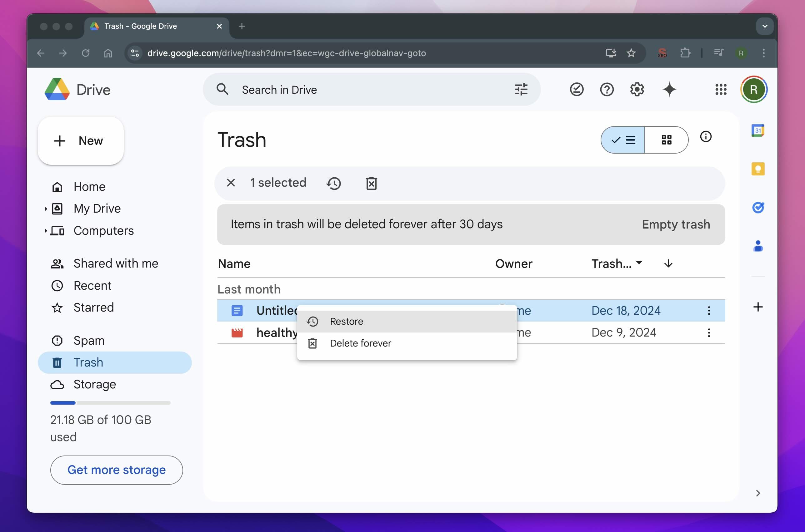Click the Google apps grid icon
Image resolution: width=805 pixels, height=532 pixels.
coord(721,90)
